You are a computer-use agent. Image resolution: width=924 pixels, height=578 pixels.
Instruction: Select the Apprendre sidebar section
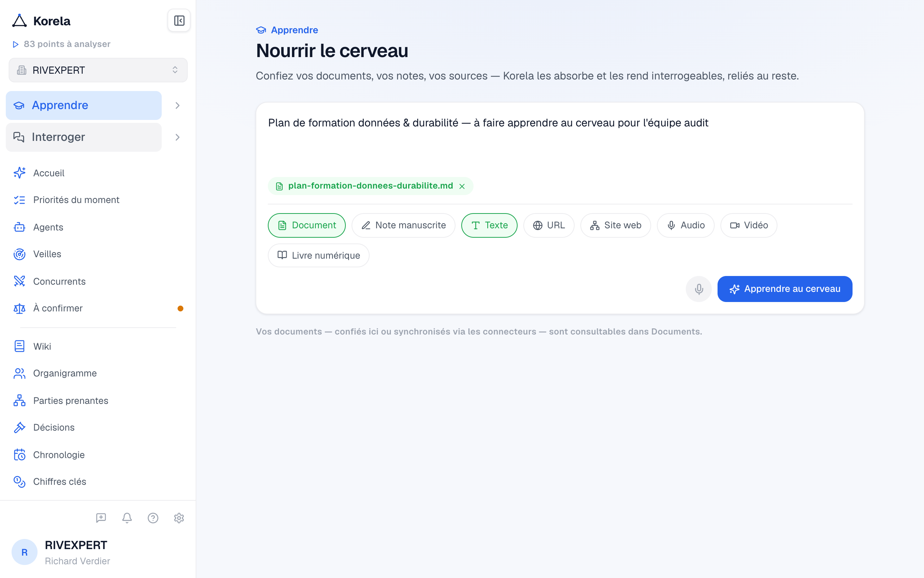(84, 105)
